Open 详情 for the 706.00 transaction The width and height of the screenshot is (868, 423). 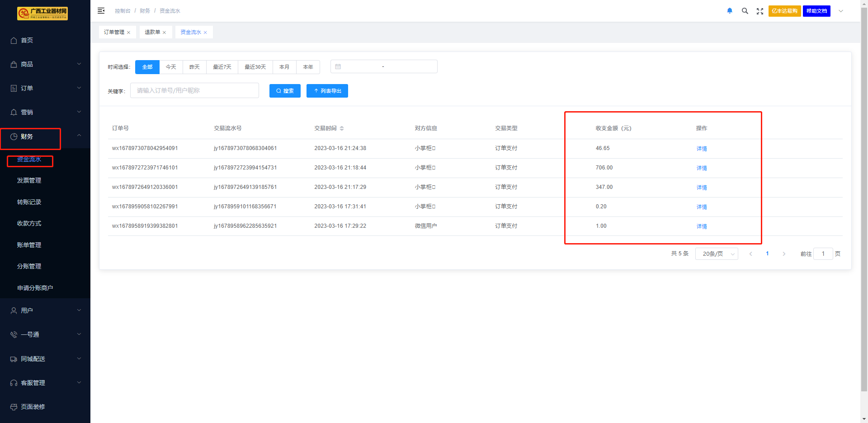tap(702, 168)
